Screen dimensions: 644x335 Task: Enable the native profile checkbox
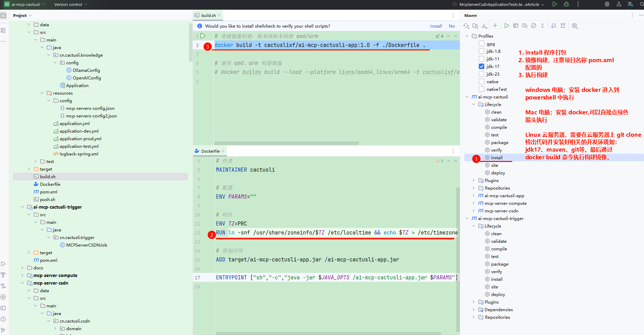click(x=482, y=82)
